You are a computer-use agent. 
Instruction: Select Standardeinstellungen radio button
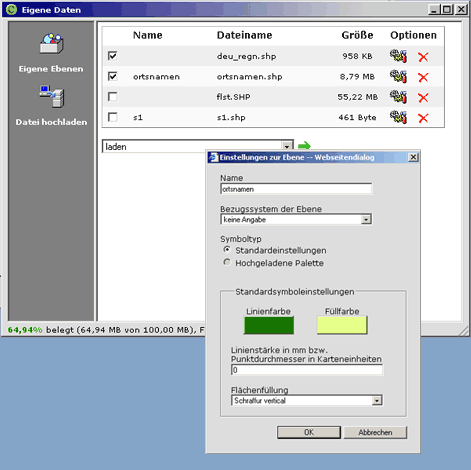coord(227,250)
